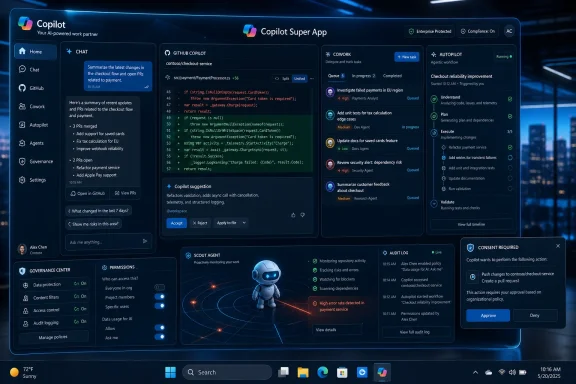
Task: Accept the Copilot suggestion
Action: click(176, 223)
